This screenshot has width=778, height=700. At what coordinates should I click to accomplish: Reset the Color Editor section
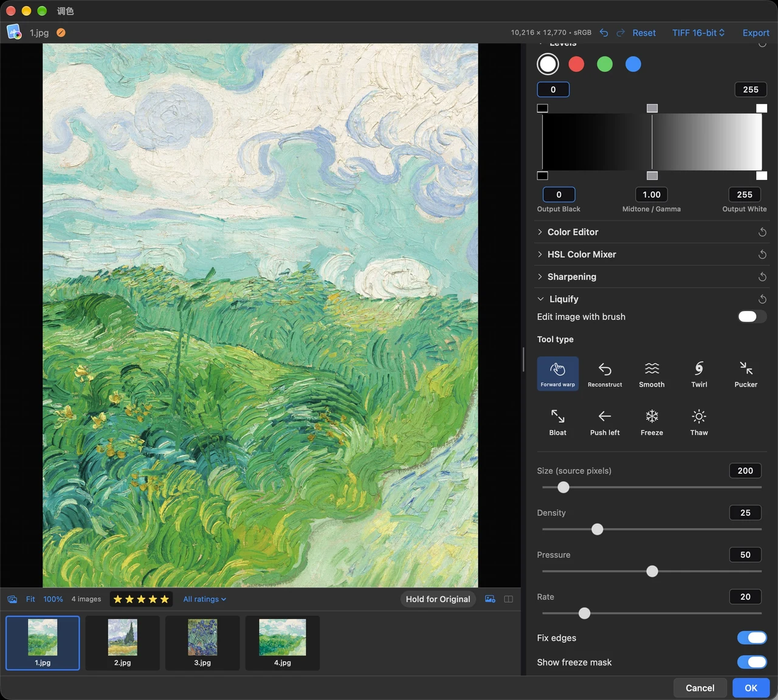[x=762, y=232]
